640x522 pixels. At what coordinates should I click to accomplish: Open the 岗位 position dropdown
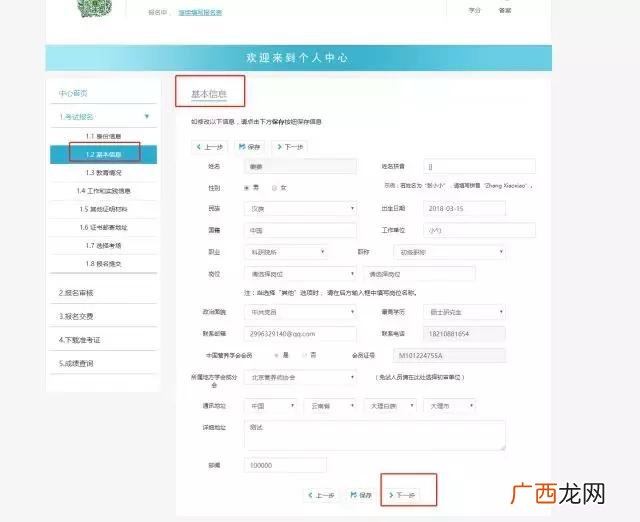[x=300, y=274]
